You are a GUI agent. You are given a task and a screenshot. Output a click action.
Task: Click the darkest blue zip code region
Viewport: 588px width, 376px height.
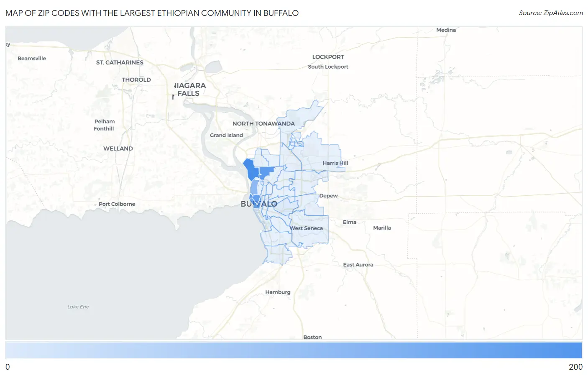click(251, 169)
